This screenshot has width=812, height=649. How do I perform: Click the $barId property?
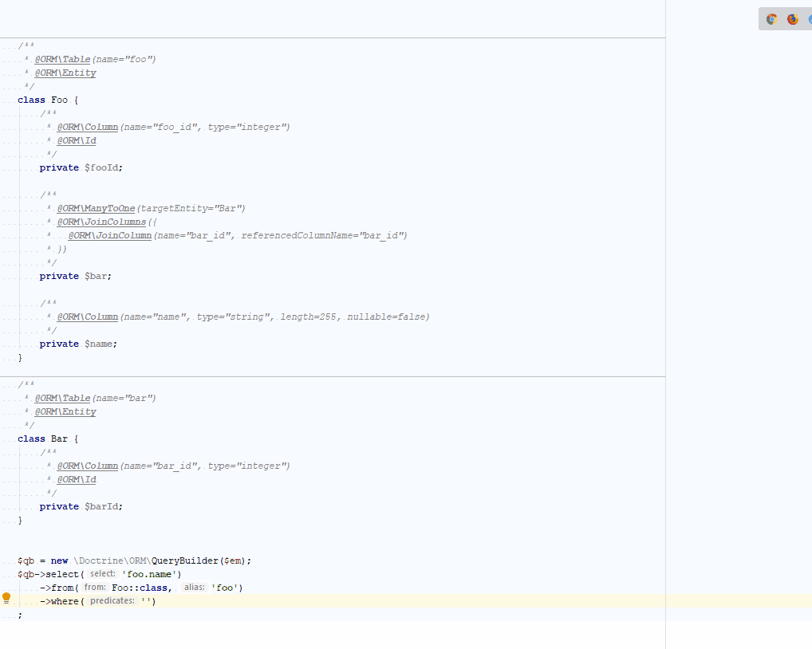pyautogui.click(x=102, y=506)
